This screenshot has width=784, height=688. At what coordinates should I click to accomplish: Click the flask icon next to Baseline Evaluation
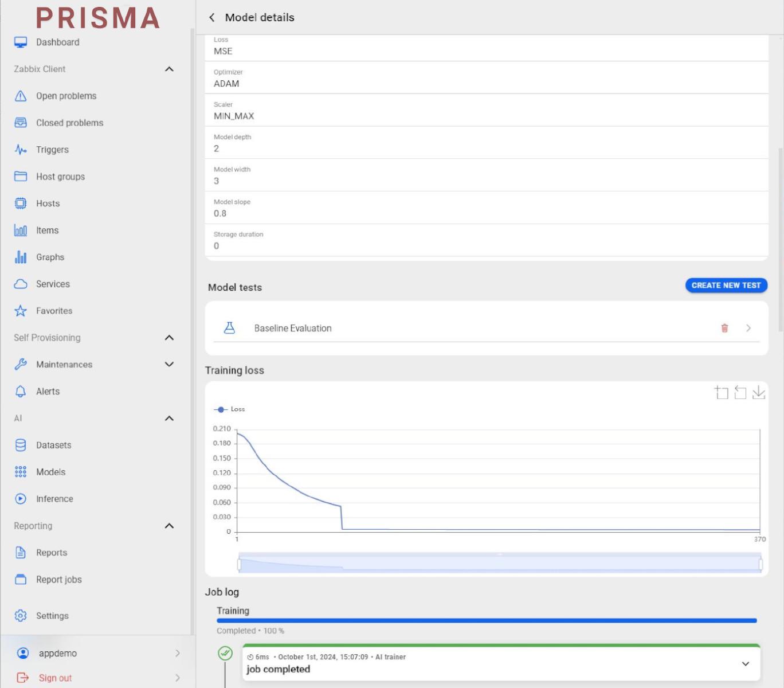229,328
